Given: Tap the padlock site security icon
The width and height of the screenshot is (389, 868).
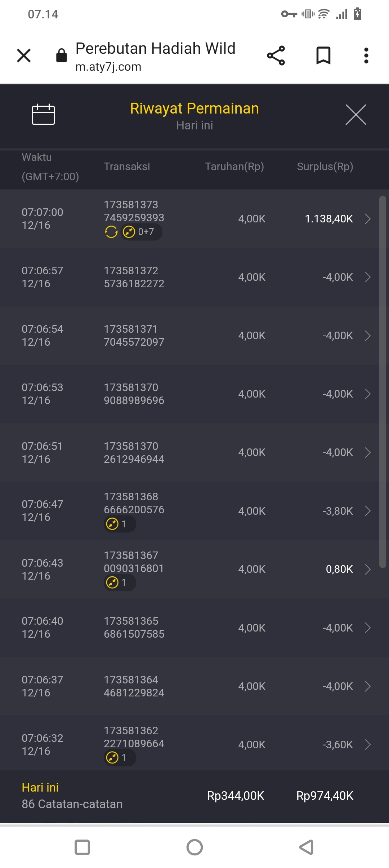Looking at the screenshot, I should click(x=62, y=56).
